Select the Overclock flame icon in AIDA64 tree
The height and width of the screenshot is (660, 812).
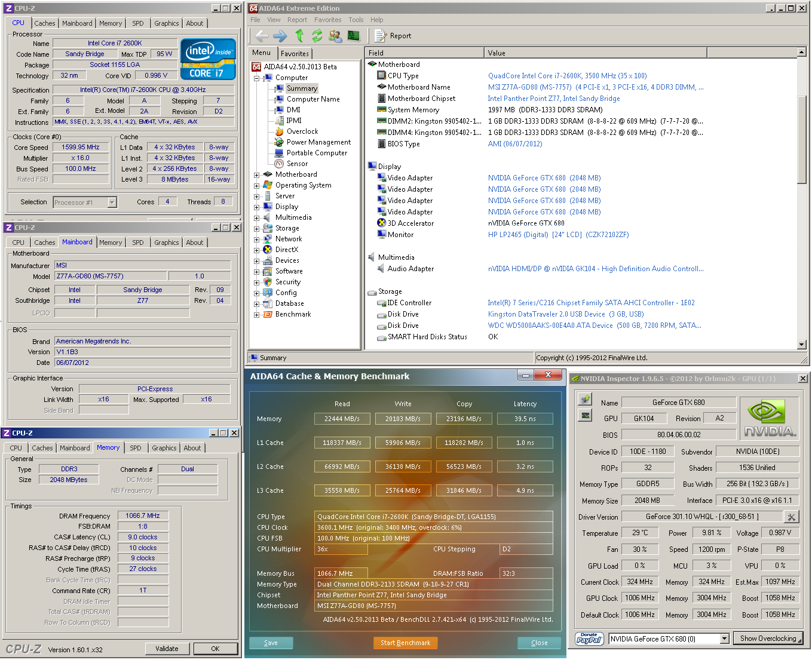(x=279, y=131)
